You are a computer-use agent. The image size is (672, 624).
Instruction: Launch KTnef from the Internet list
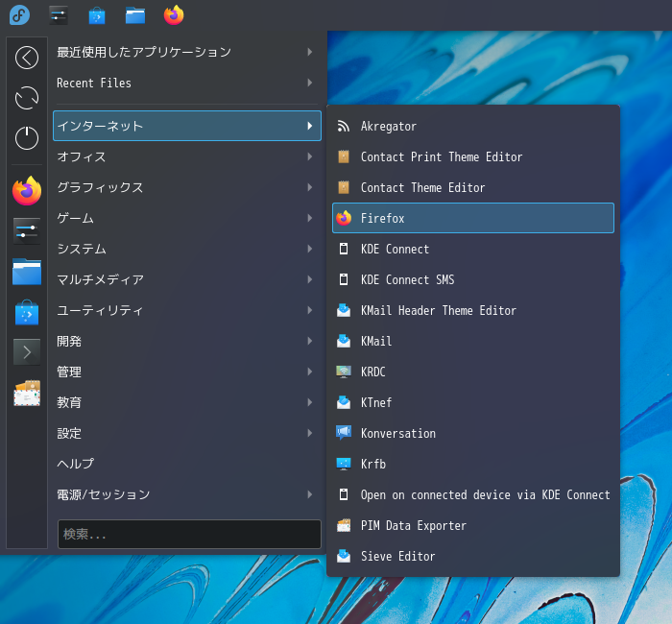(473, 402)
